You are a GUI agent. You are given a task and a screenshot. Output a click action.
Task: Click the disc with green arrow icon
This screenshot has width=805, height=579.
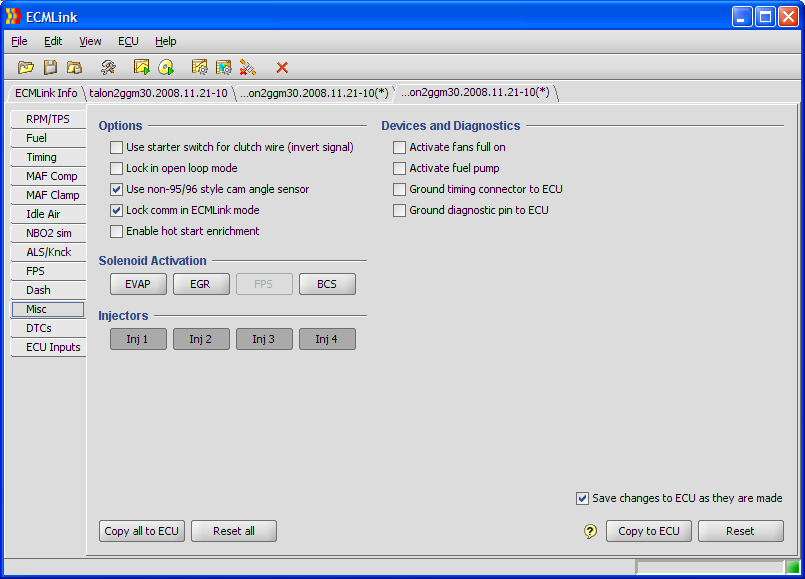tap(166, 67)
